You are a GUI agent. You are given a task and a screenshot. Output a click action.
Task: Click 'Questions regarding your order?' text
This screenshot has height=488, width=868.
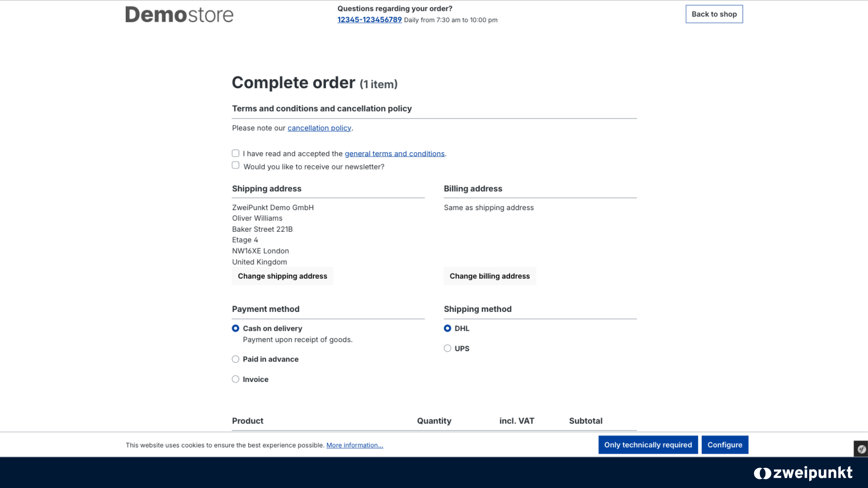[395, 9]
